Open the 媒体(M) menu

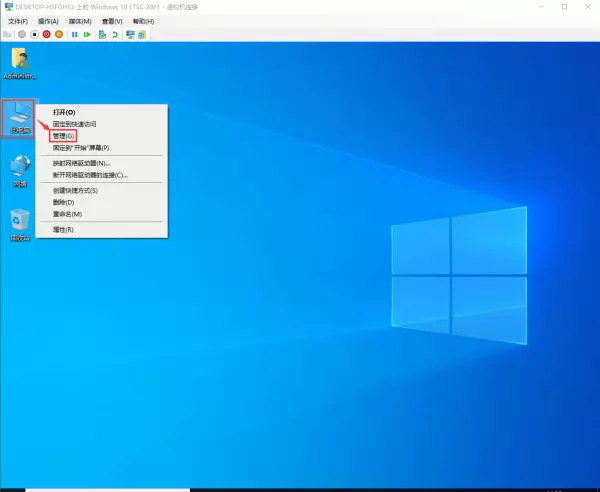80,21
